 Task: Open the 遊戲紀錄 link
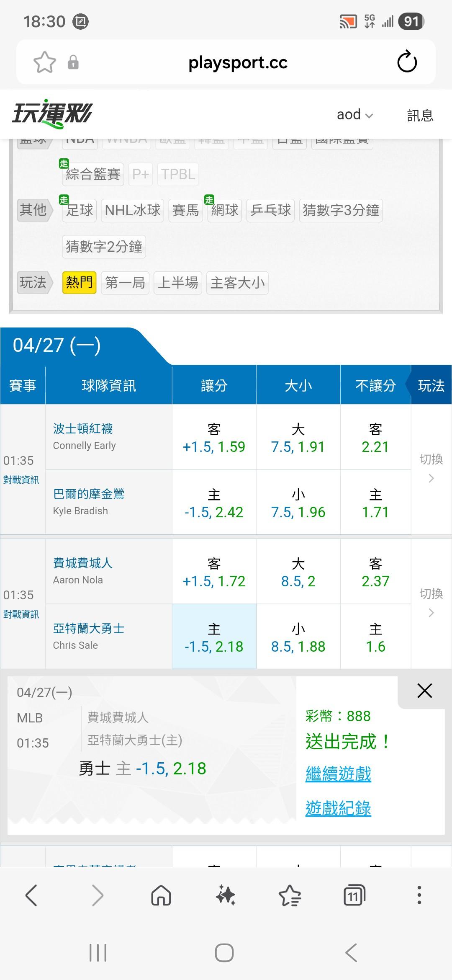point(338,808)
